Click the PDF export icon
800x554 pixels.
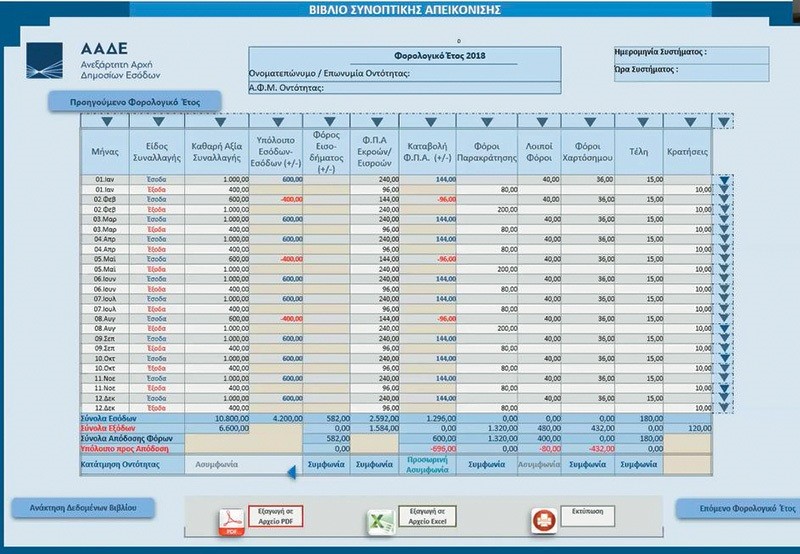pos(231,520)
